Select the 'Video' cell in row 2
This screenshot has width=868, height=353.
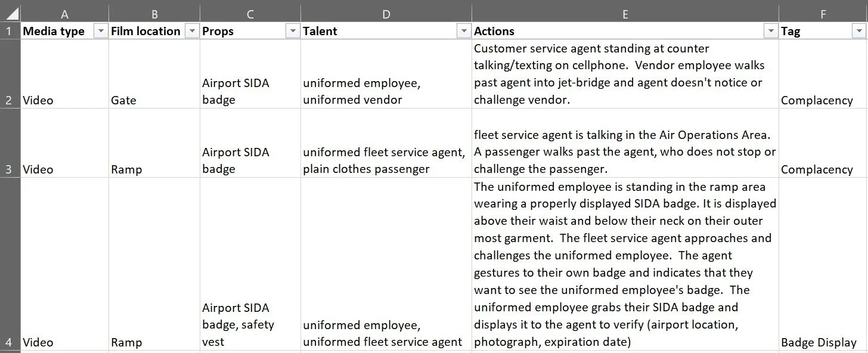coord(64,74)
